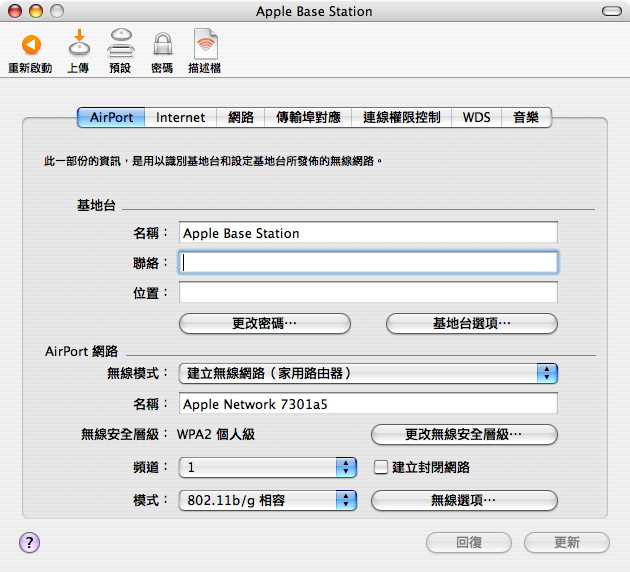630x572 pixels.
Task: Open the Profiles (描述檔) toolbar icon
Action: tap(206, 43)
